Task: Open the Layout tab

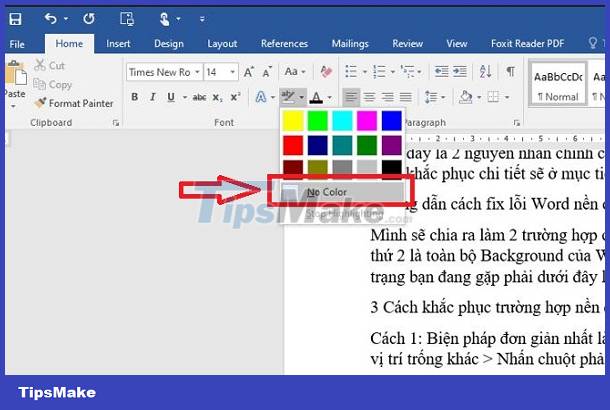Action: (x=222, y=44)
